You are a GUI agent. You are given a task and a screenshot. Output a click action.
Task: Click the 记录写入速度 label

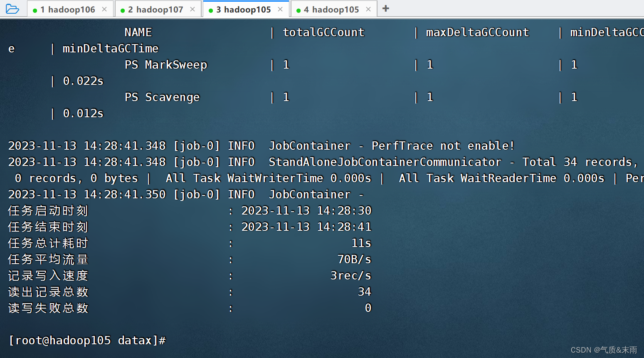[x=48, y=276]
